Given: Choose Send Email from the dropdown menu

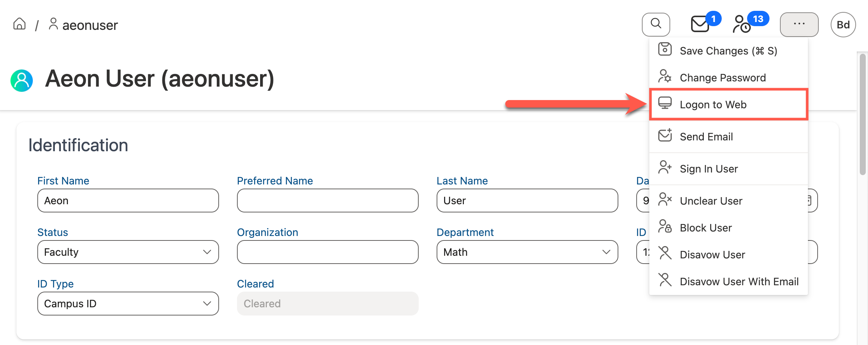Looking at the screenshot, I should 706,136.
